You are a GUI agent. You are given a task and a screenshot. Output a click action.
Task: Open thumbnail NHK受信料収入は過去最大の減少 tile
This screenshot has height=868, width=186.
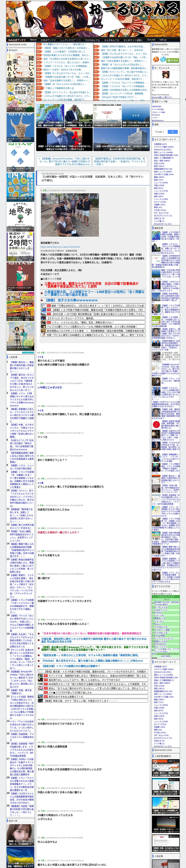click(121, 139)
